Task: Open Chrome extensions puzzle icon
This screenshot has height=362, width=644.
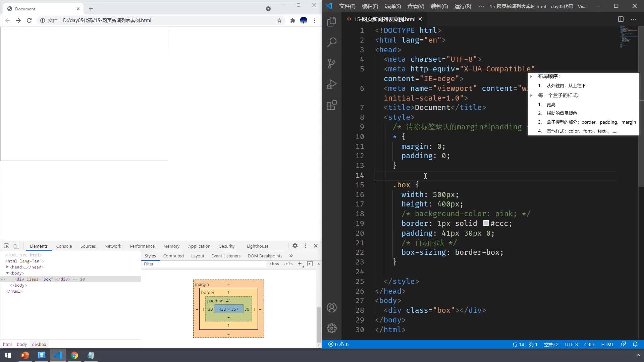Action: point(292,20)
